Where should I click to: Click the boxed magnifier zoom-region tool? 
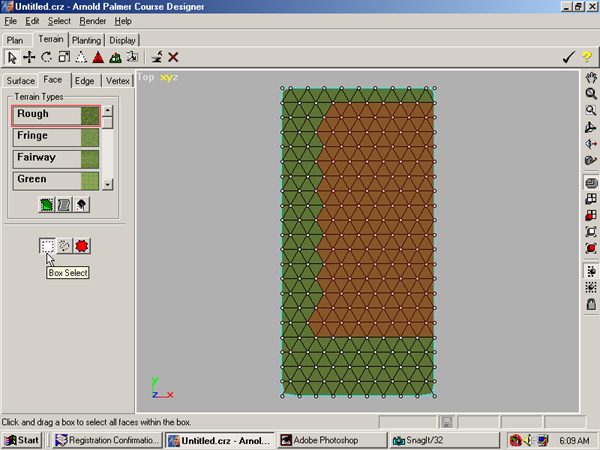591,111
